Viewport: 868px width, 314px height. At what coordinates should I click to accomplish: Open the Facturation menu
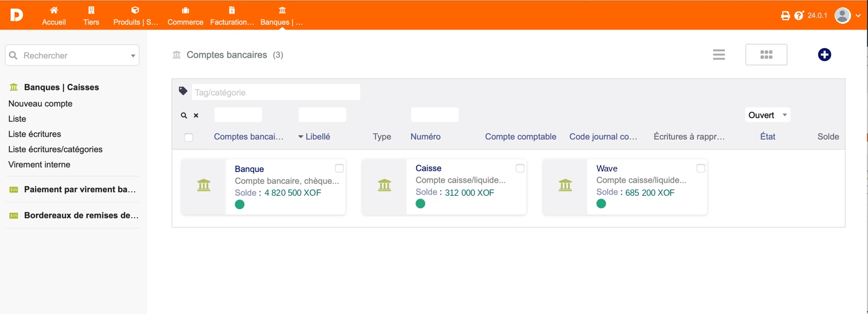tap(232, 16)
